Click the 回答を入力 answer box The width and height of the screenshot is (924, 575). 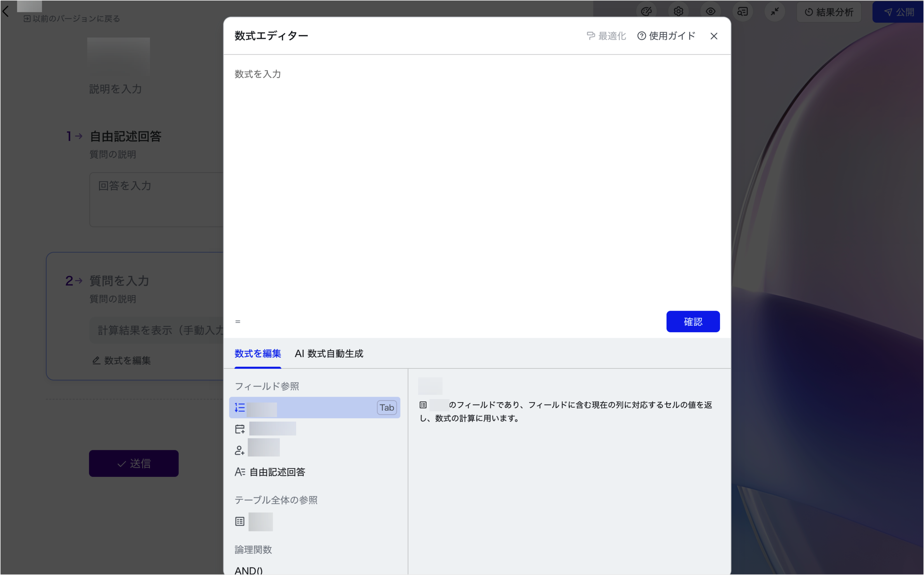pyautogui.click(x=157, y=200)
